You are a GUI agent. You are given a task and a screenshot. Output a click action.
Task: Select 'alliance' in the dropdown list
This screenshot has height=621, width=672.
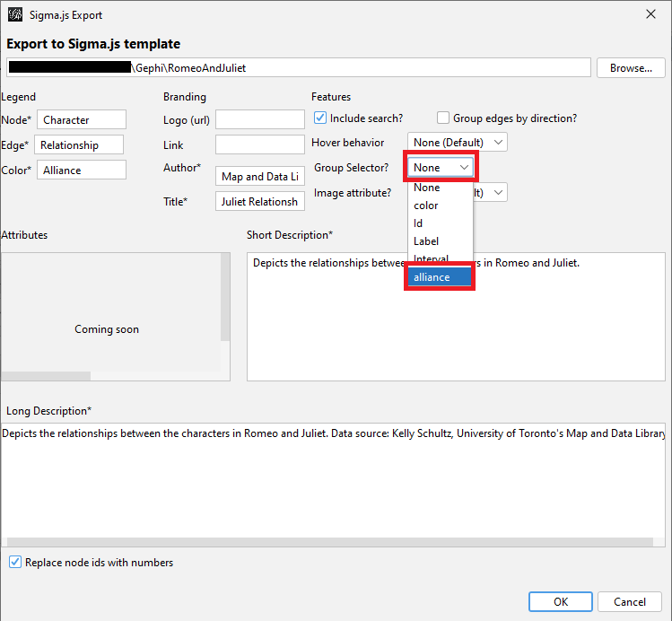(441, 277)
